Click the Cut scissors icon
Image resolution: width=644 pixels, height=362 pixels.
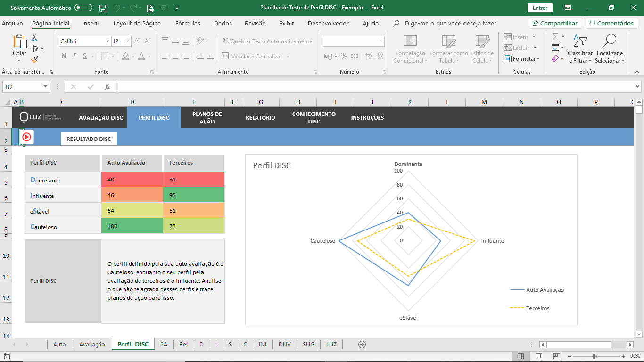coord(34,38)
